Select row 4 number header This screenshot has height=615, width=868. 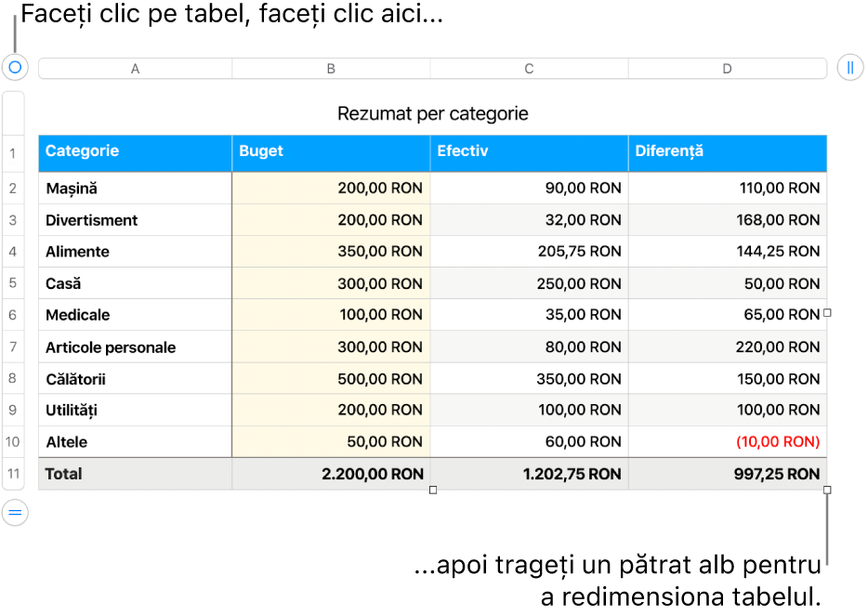click(13, 252)
